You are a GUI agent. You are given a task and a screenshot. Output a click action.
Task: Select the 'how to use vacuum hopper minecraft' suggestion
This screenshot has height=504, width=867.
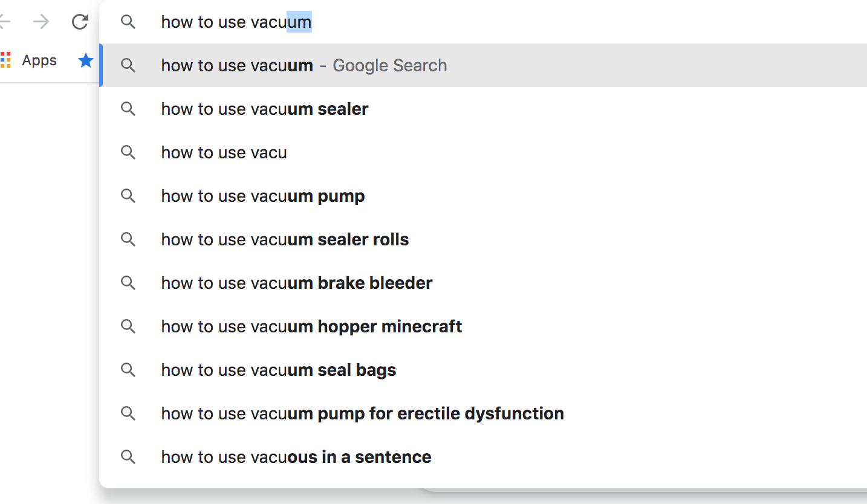click(311, 326)
